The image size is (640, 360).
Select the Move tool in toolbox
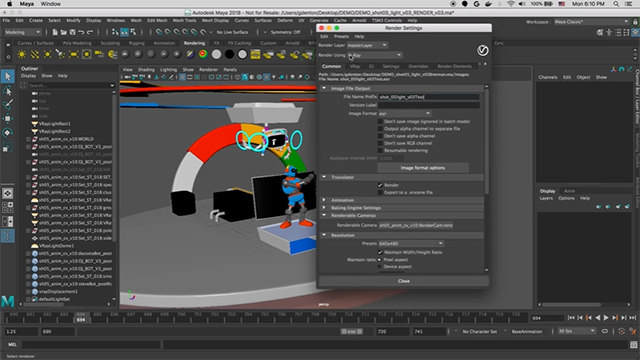click(x=7, y=119)
